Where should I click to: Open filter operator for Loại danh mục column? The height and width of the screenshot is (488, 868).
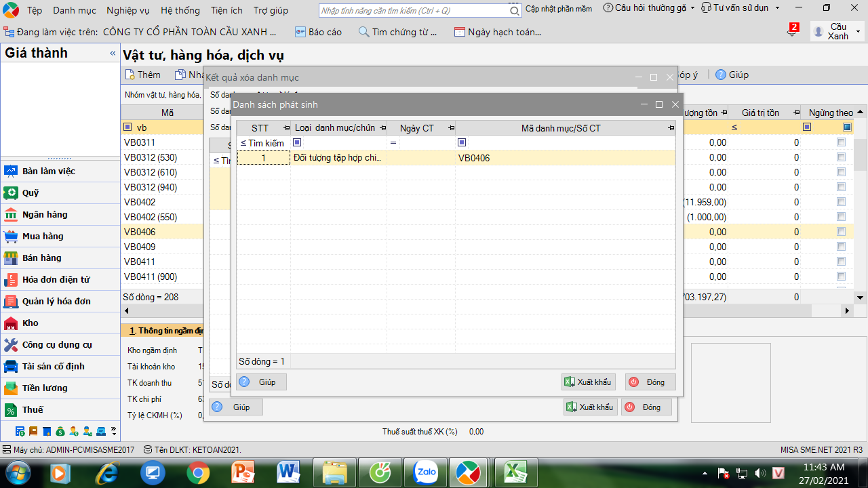(297, 142)
